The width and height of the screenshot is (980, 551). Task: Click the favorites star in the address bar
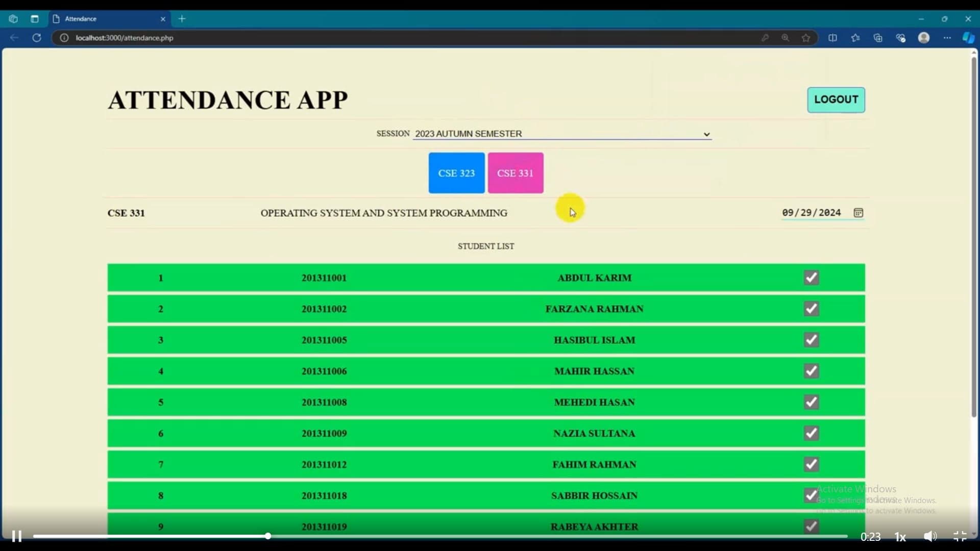pos(805,38)
